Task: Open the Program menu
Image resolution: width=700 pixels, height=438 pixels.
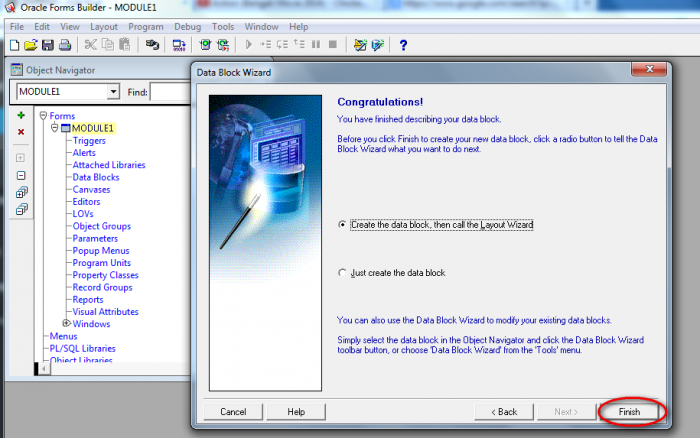Action: pos(146,27)
